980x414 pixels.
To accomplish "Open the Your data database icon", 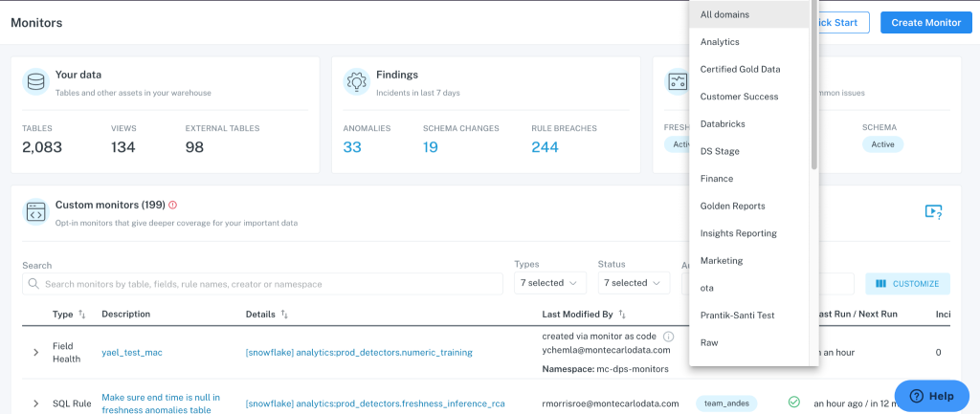I will [x=35, y=82].
